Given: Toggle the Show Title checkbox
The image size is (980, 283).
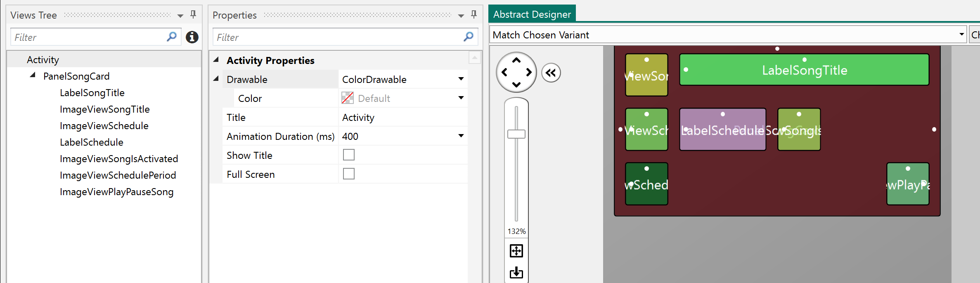Looking at the screenshot, I should (349, 155).
